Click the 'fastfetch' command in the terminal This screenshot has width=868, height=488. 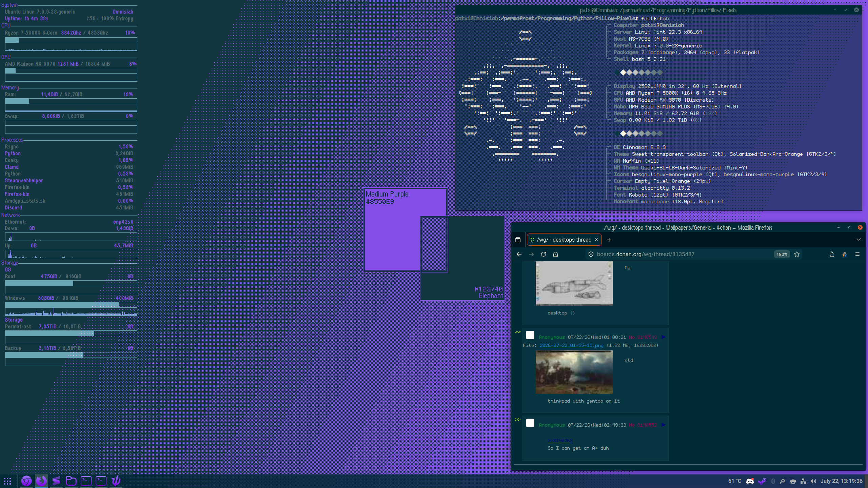pos(655,19)
